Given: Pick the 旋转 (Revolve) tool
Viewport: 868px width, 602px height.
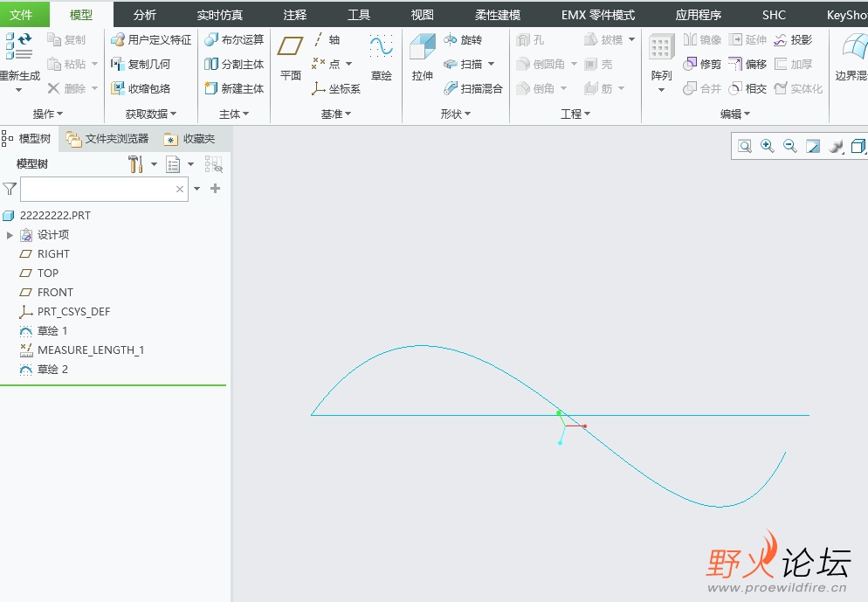Looking at the screenshot, I should click(463, 40).
